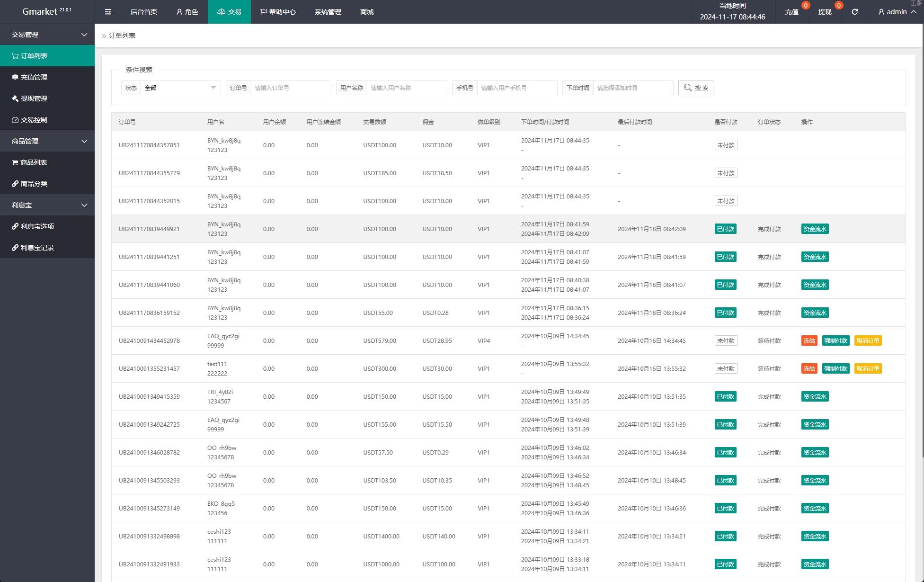Open 利息宝选项 in the sidebar
The width and height of the screenshot is (924, 582).
click(x=37, y=226)
